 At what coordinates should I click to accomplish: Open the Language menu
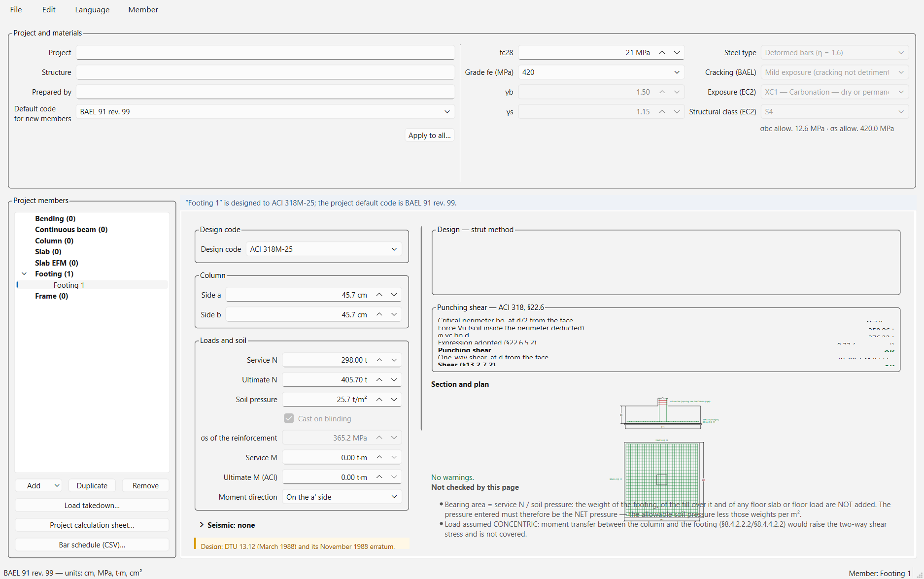pyautogui.click(x=92, y=10)
